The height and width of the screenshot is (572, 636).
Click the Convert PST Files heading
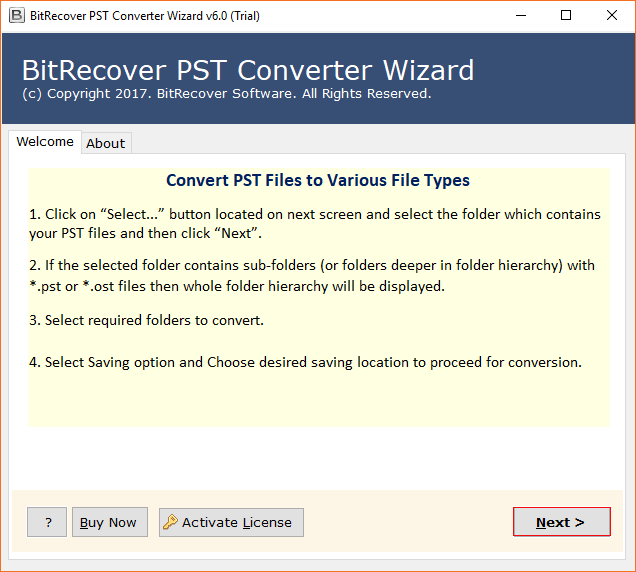click(x=318, y=181)
